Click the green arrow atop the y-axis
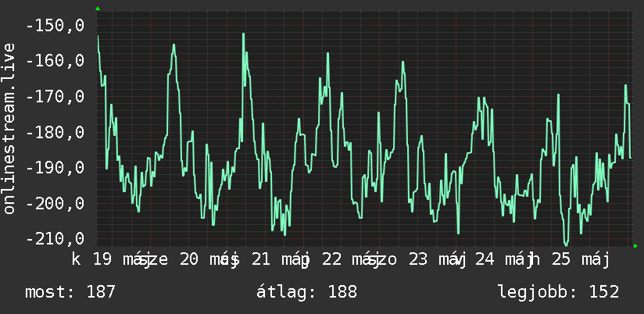 coord(98,9)
